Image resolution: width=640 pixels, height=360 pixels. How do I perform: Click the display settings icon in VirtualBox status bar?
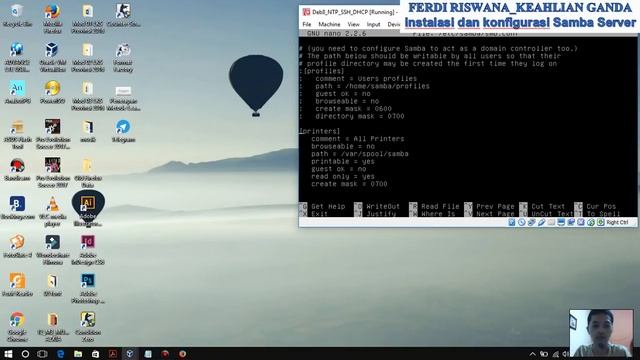(x=561, y=222)
